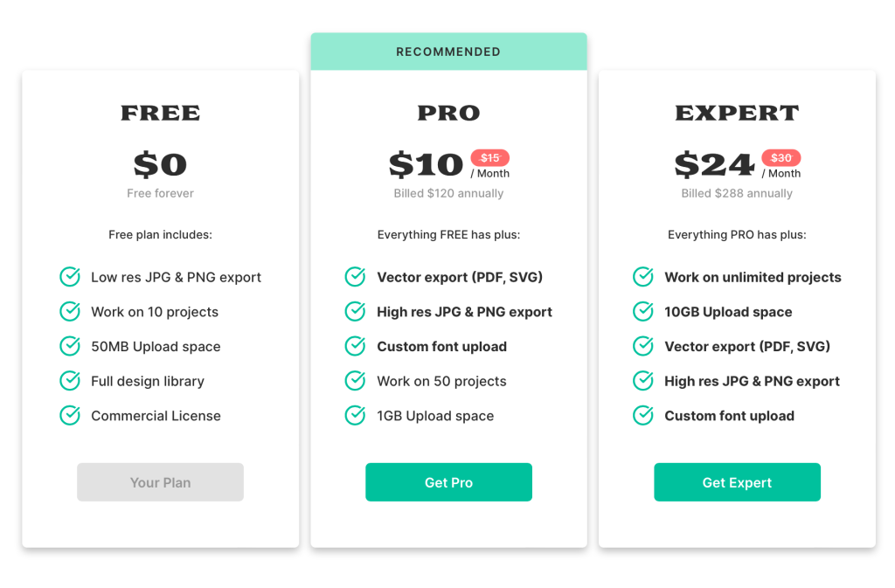Screen dimensions: 895x588
Task: Click check icon next to 1GB Upload space
Action: [x=355, y=416]
